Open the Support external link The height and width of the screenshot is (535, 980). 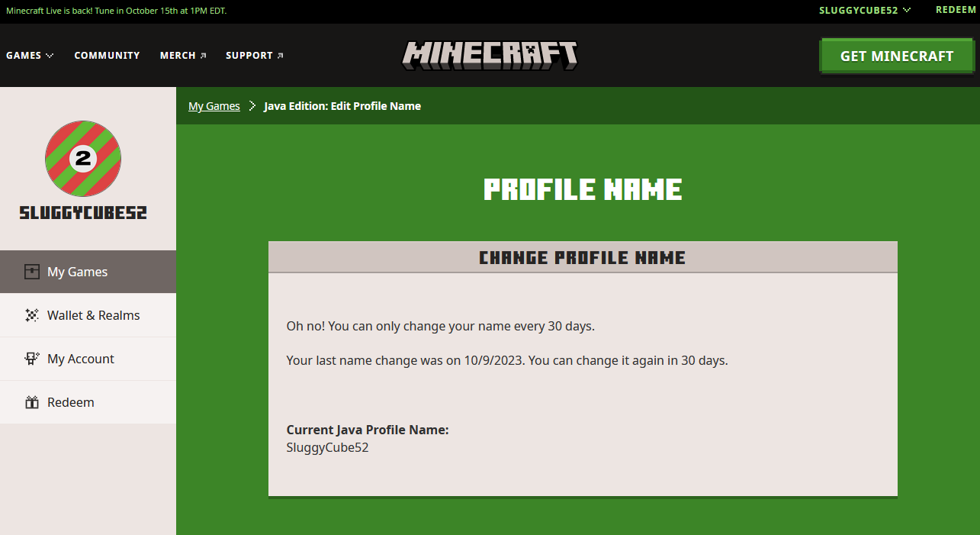[255, 56]
